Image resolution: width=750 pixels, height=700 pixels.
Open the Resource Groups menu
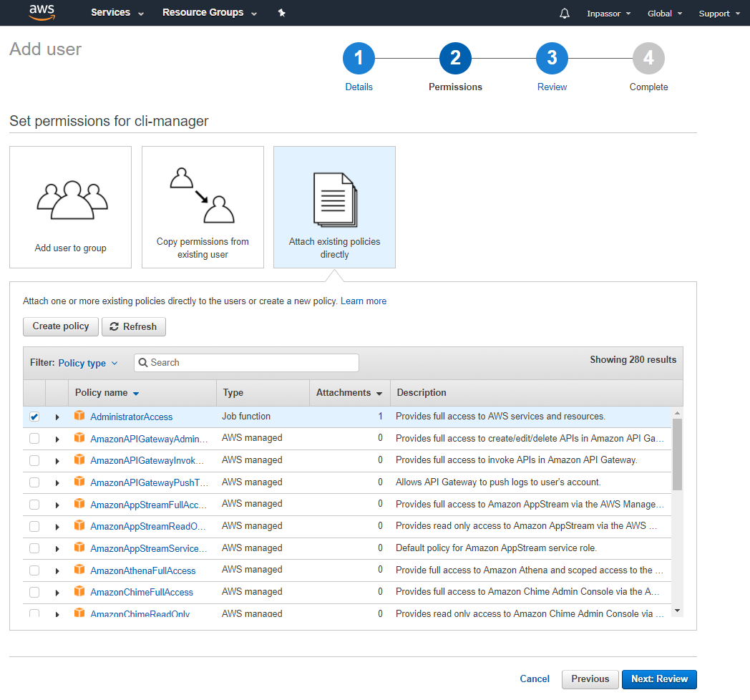tap(210, 12)
